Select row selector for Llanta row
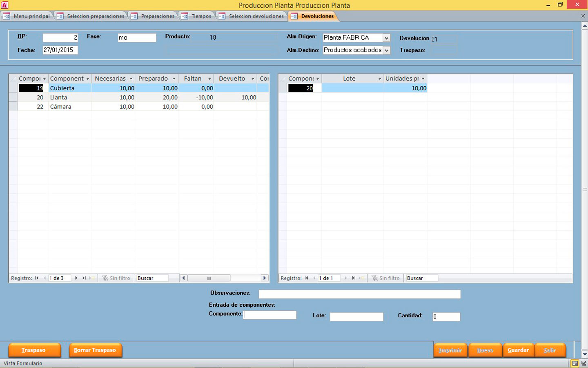588x368 pixels. [x=13, y=97]
